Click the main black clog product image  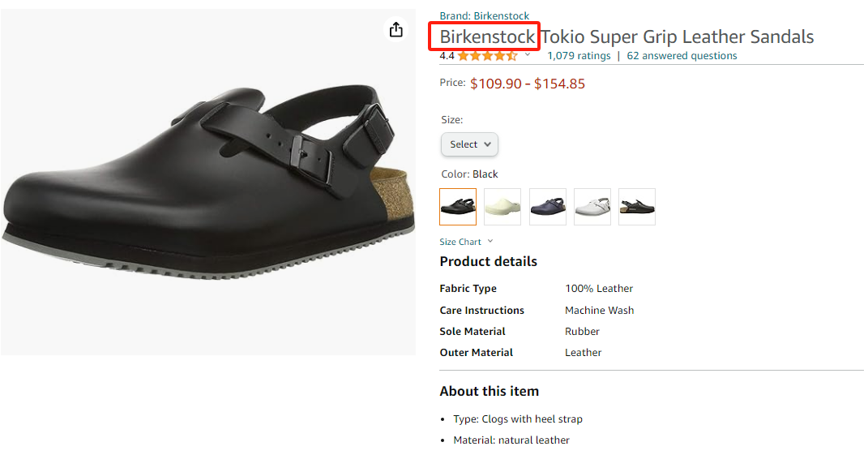(207, 182)
